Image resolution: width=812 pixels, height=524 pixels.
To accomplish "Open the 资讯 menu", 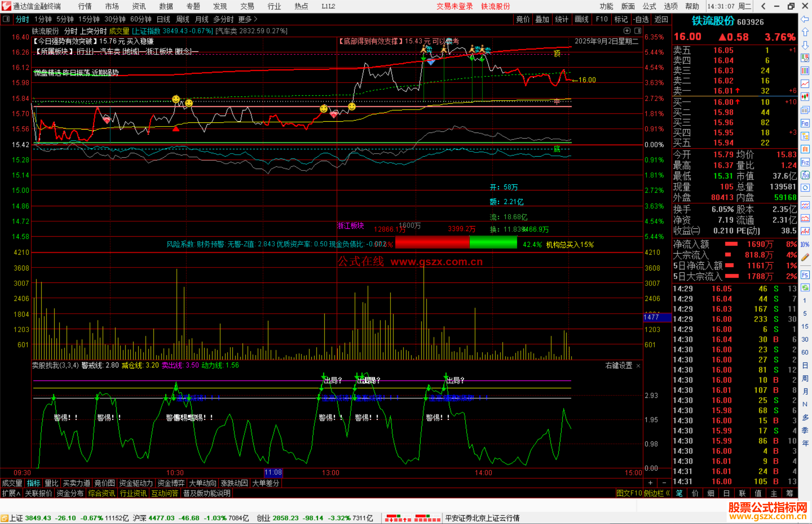I will tap(139, 6).
